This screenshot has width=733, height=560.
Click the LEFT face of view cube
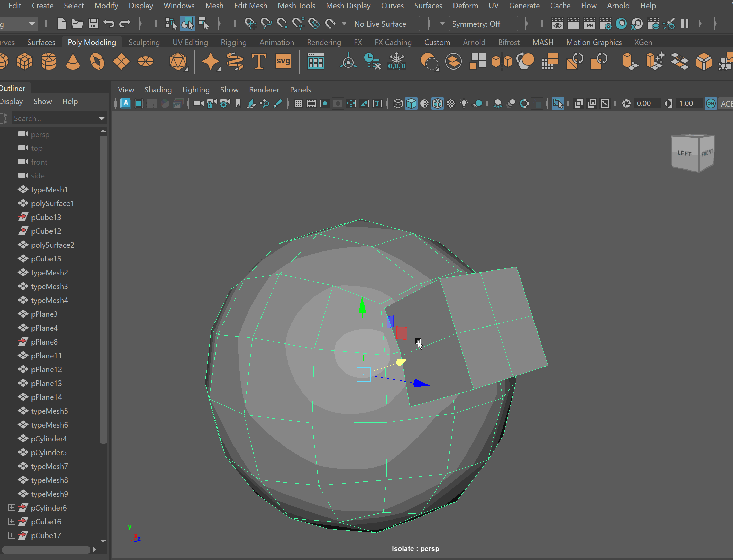pos(685,153)
